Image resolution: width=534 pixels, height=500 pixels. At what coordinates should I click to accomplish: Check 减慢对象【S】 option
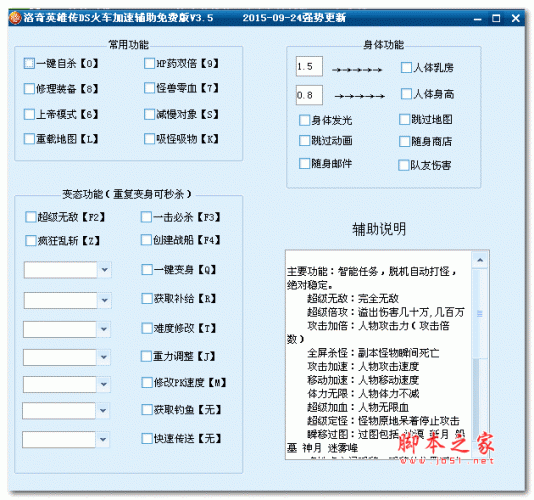(x=149, y=114)
